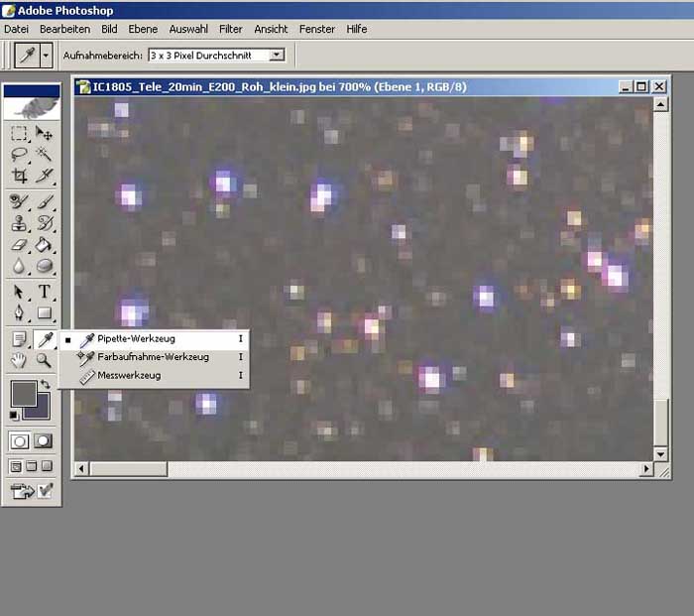Switch to Quick Mask mode
Screen dimensions: 694x616
click(44, 441)
